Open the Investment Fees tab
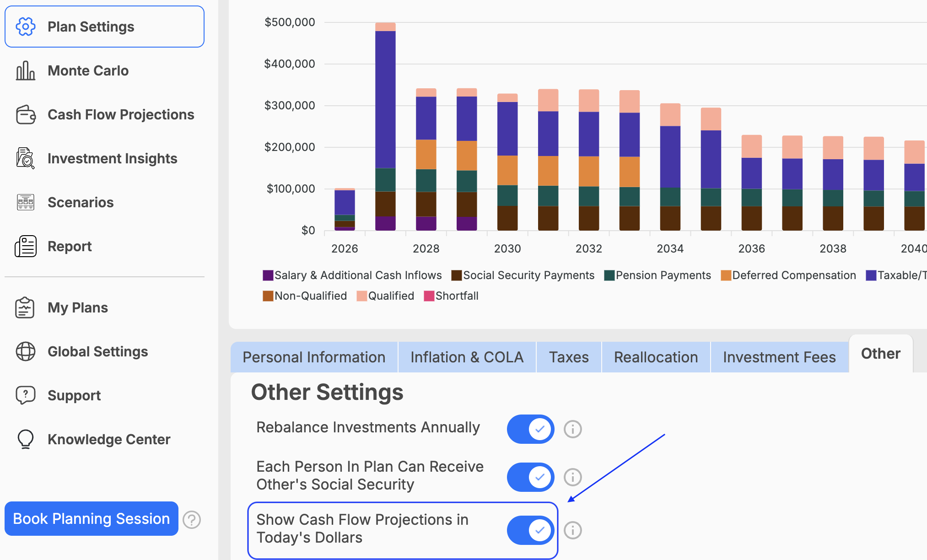Screen dimensions: 927x560 tap(779, 357)
